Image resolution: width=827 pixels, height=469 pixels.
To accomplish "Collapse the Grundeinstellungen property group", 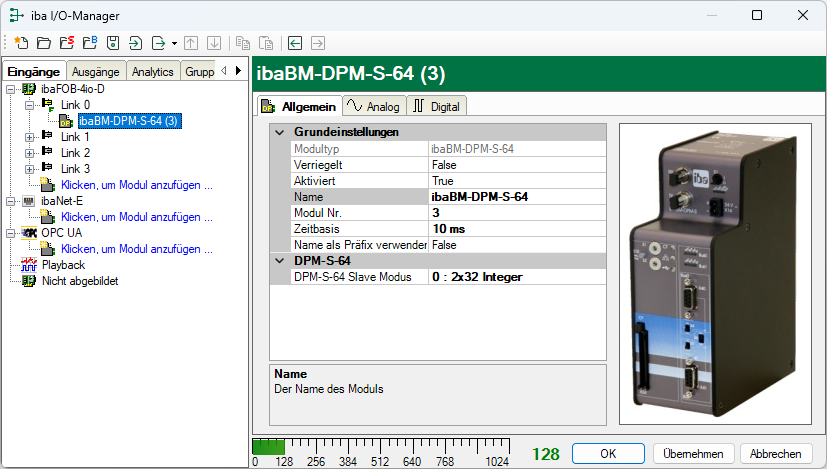I will pyautogui.click(x=278, y=132).
